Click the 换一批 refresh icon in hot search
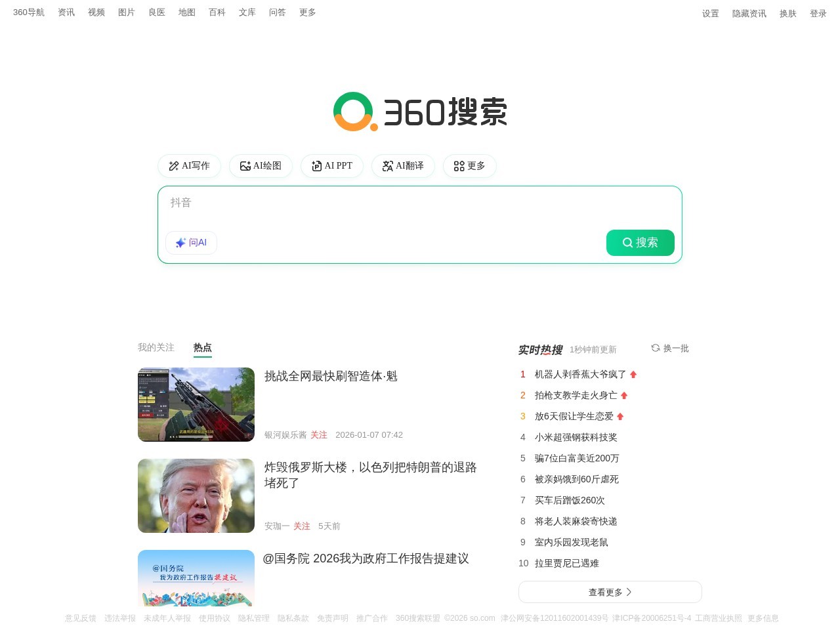This screenshot has height=630, width=840. click(655, 348)
